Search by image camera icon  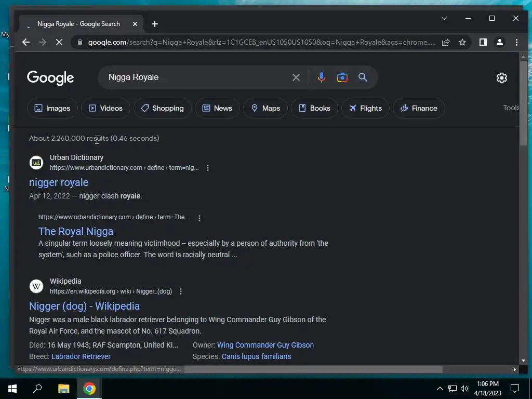[x=342, y=77]
